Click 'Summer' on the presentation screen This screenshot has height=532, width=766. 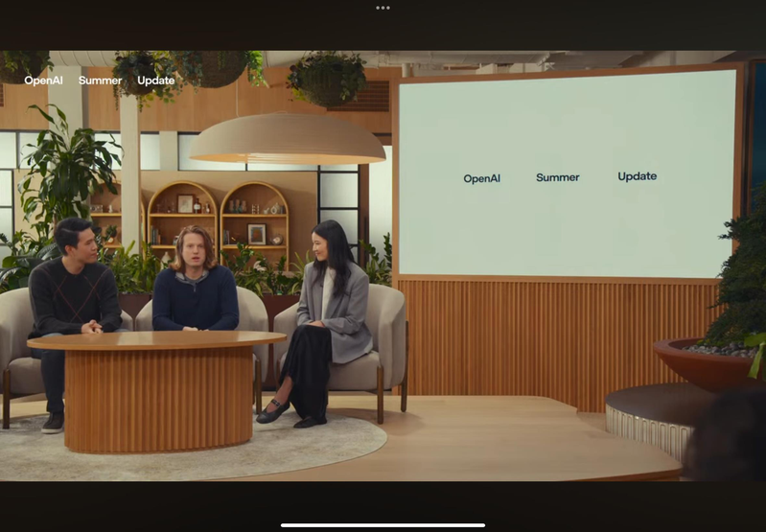click(x=557, y=177)
